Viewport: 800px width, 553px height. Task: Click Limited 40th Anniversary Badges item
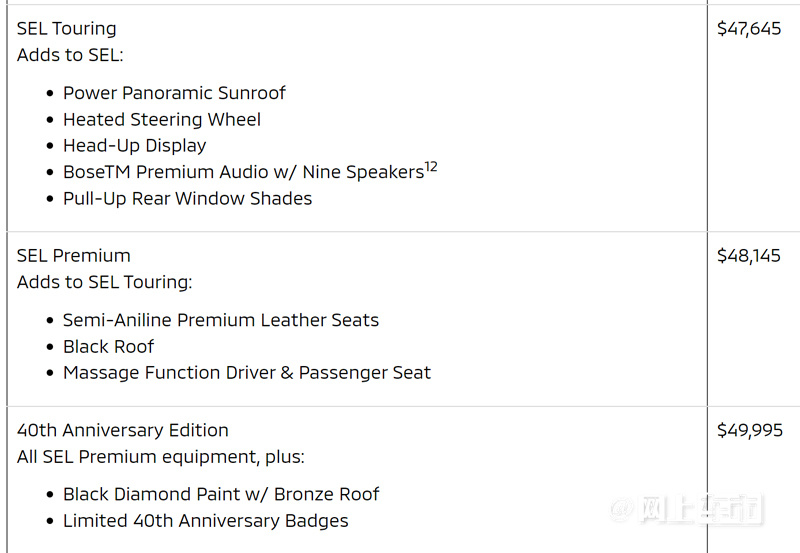pyautogui.click(x=206, y=521)
